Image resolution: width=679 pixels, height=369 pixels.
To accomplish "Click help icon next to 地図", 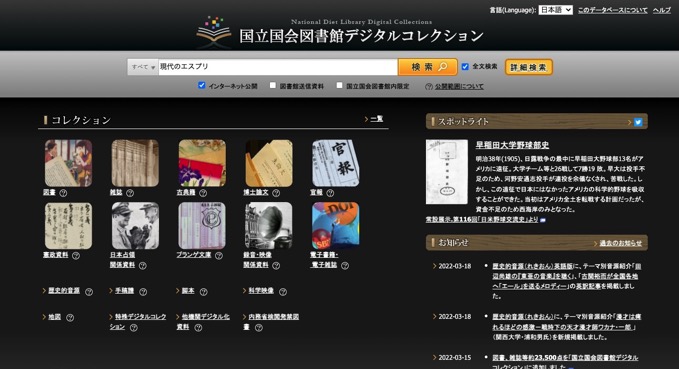I will pos(70,318).
